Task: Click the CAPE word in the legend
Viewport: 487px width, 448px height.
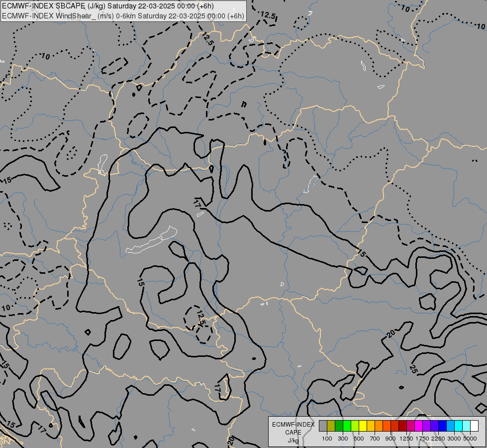Action: 293,433
